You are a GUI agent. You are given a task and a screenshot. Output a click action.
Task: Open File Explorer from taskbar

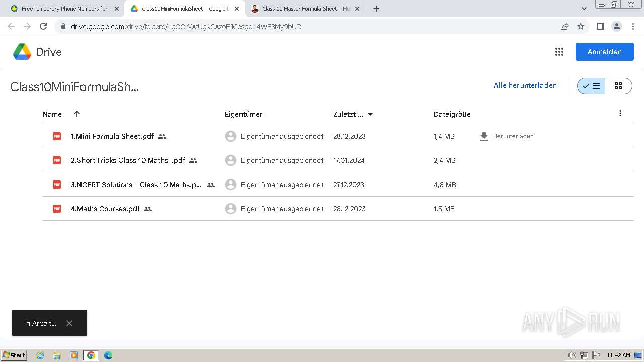tap(57, 355)
